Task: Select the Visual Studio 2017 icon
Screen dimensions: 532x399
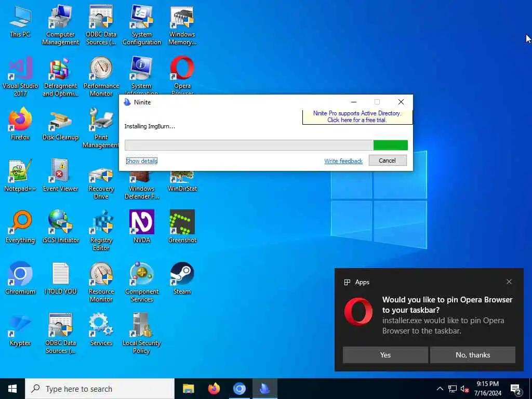Action: point(20,77)
